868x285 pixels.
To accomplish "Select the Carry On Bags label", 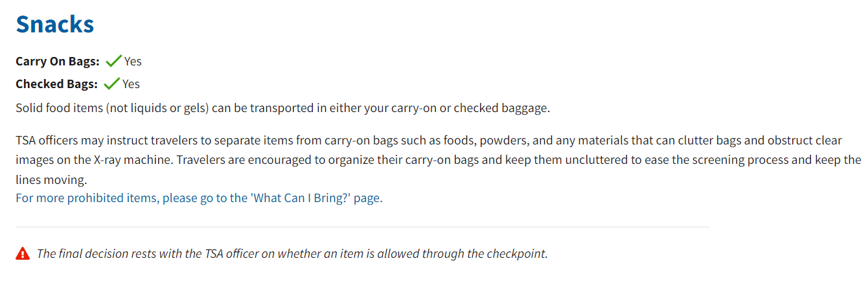I will point(58,62).
